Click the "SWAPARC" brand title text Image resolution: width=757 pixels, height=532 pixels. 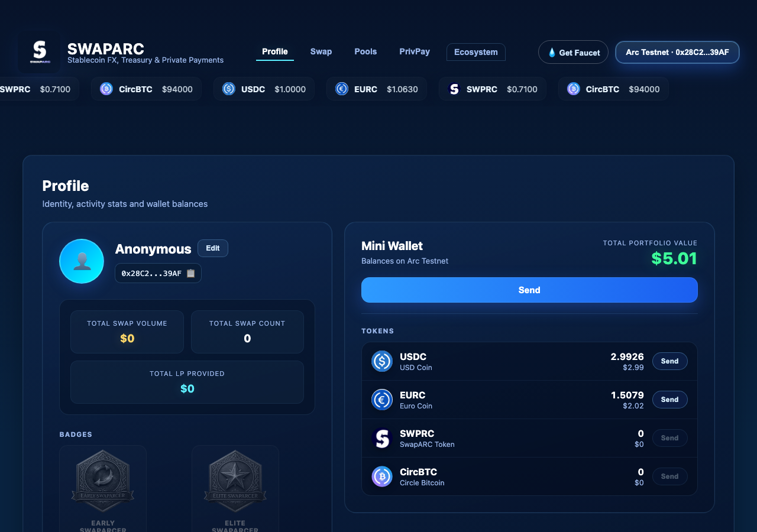tap(106, 48)
